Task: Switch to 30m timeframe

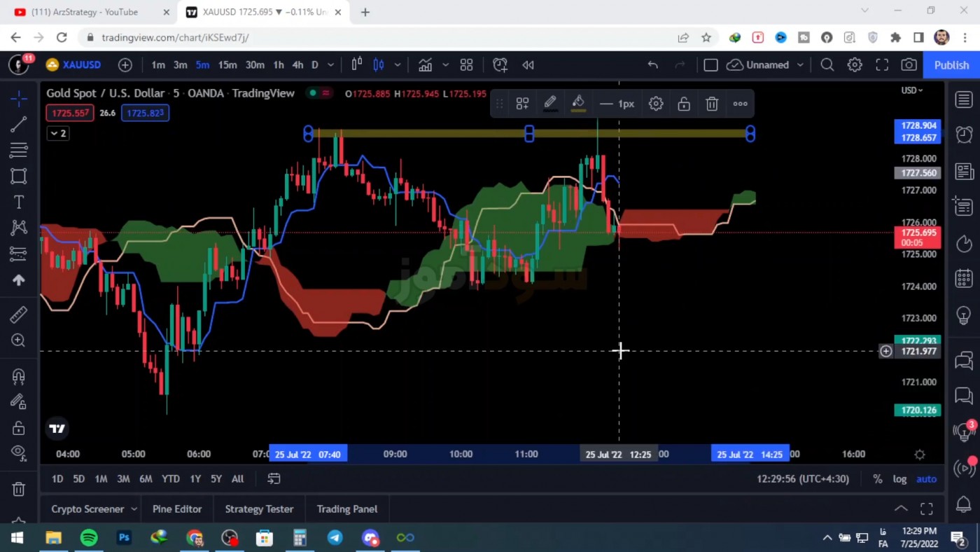Action: [255, 64]
